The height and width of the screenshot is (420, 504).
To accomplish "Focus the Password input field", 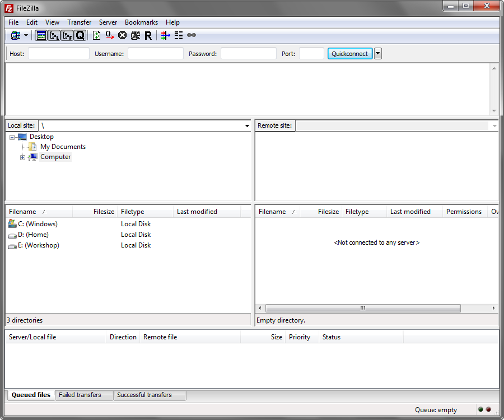I will coord(249,54).
